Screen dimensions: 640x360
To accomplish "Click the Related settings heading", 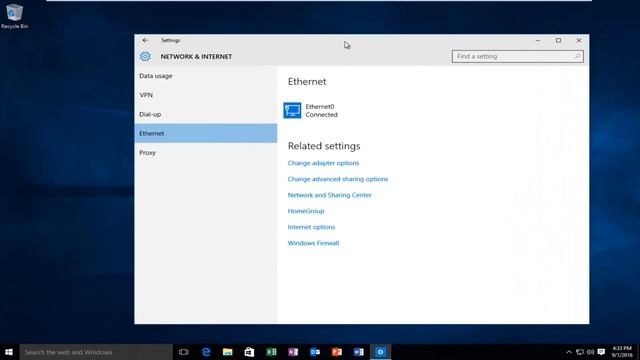I will coord(324,146).
